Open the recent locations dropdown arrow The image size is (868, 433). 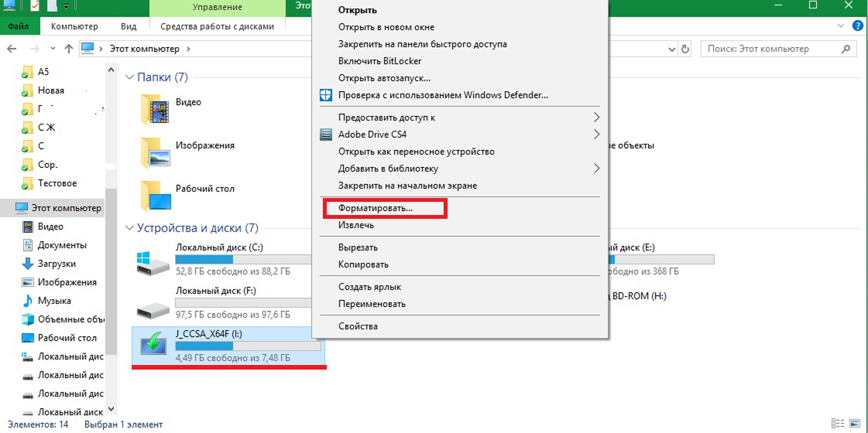pyautogui.click(x=53, y=49)
